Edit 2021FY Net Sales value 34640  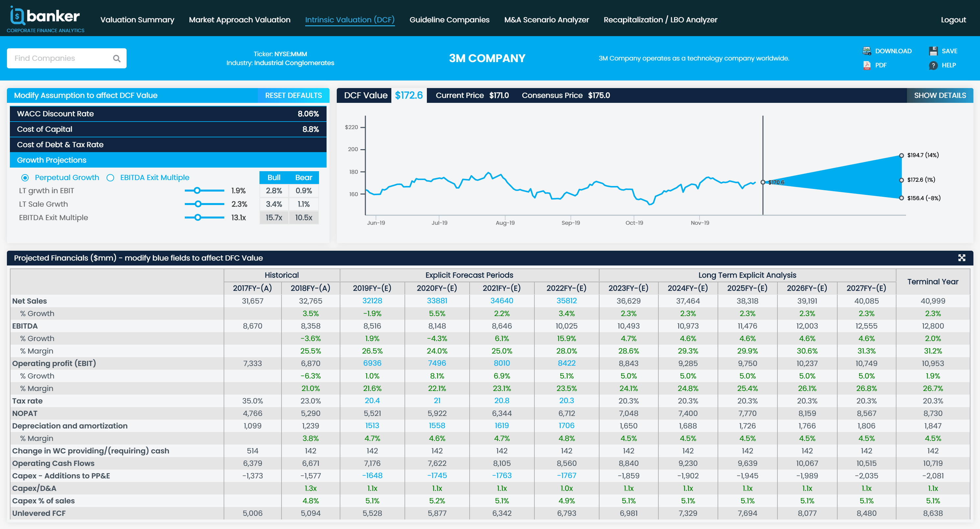(502, 301)
